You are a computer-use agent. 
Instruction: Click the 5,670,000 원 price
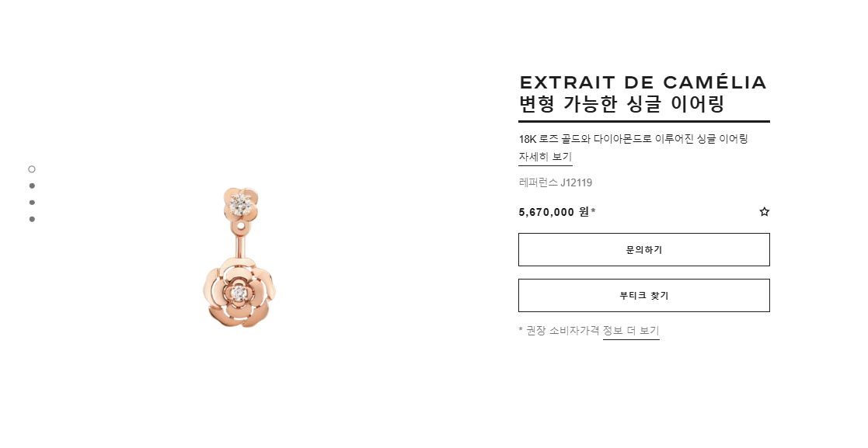click(553, 212)
